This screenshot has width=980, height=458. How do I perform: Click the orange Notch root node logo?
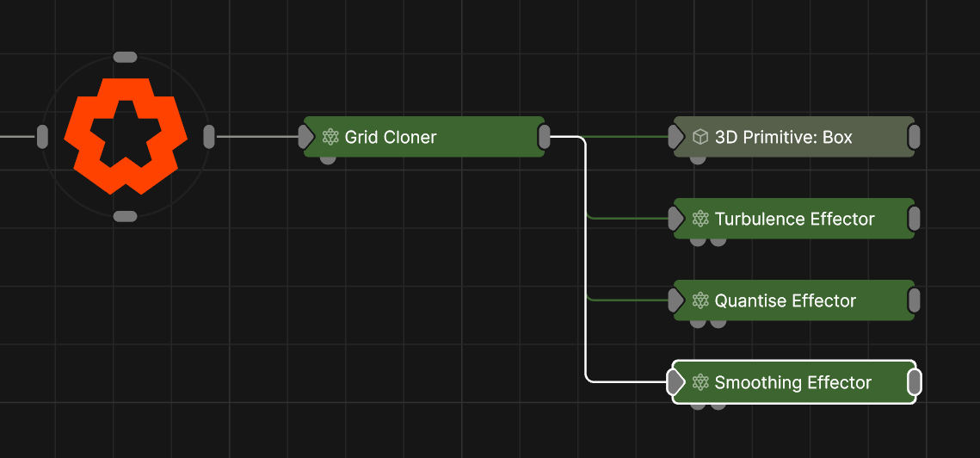tap(126, 136)
